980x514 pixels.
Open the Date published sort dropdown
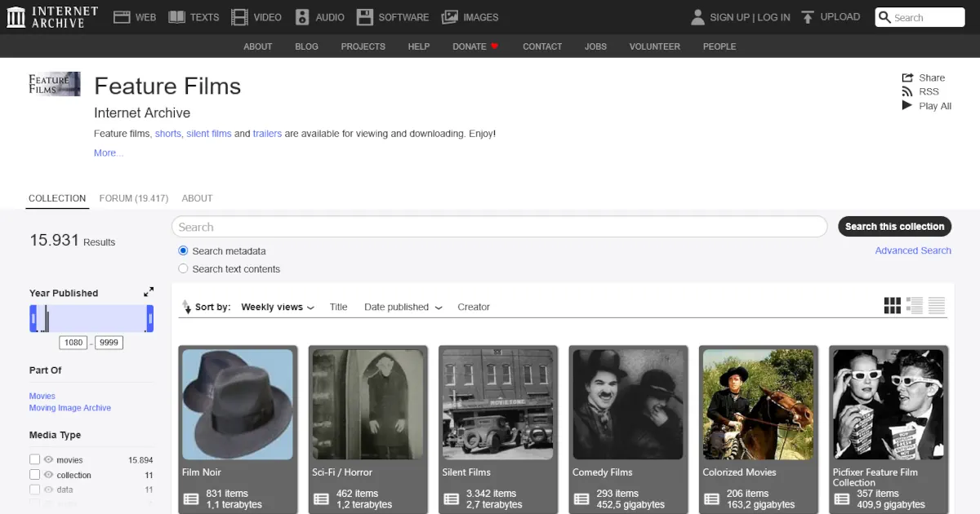point(403,308)
